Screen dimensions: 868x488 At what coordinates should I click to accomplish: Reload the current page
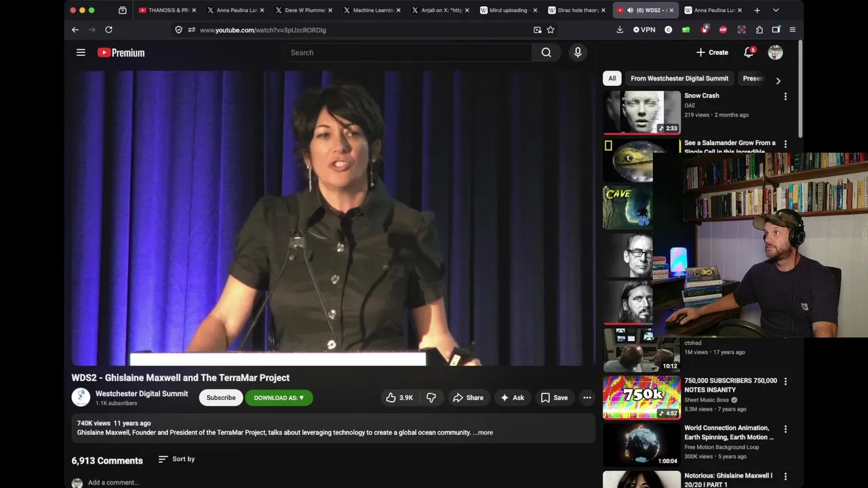(x=108, y=30)
